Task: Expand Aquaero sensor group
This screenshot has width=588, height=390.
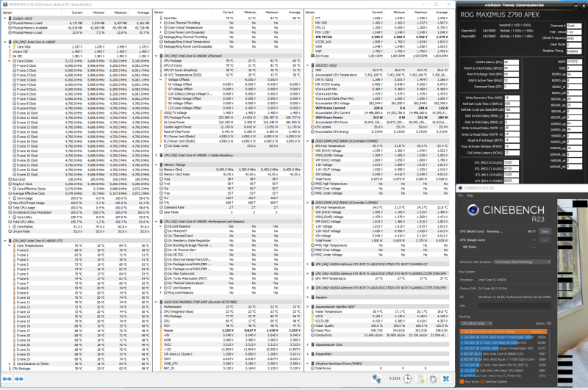Action: (x=308, y=297)
